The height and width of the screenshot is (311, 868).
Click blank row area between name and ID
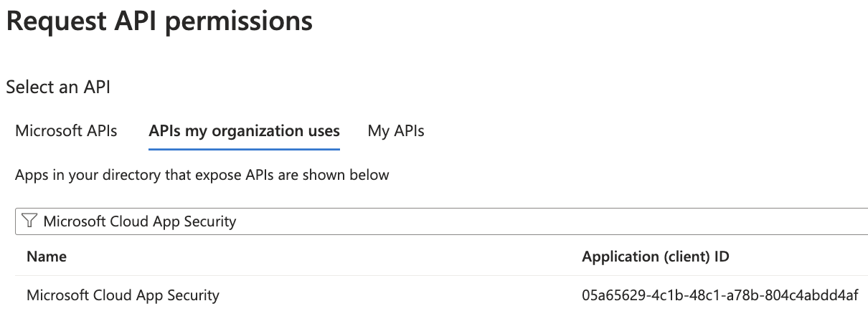point(395,295)
